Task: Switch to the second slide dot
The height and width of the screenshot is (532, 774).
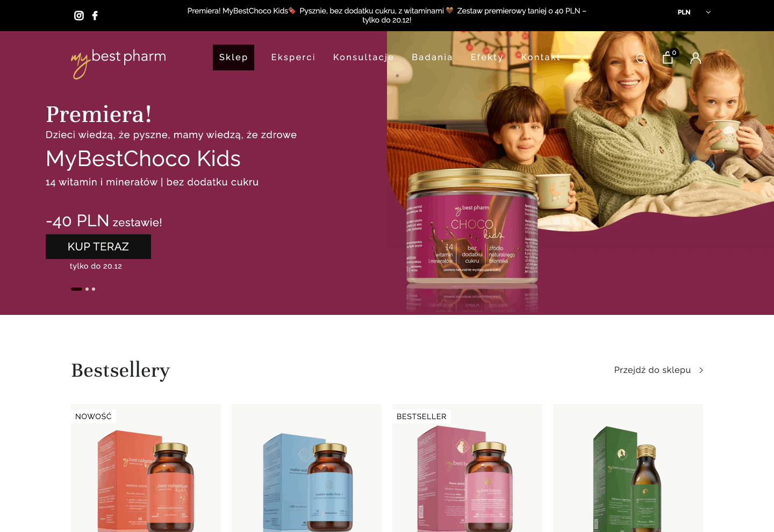Action: tap(87, 289)
